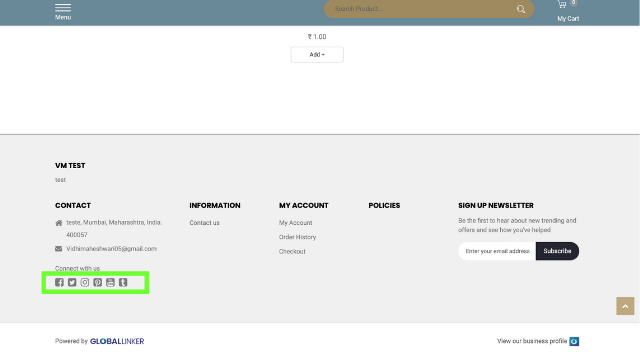Click the INFORMATION heading
The width and height of the screenshot is (640, 360).
(215, 205)
